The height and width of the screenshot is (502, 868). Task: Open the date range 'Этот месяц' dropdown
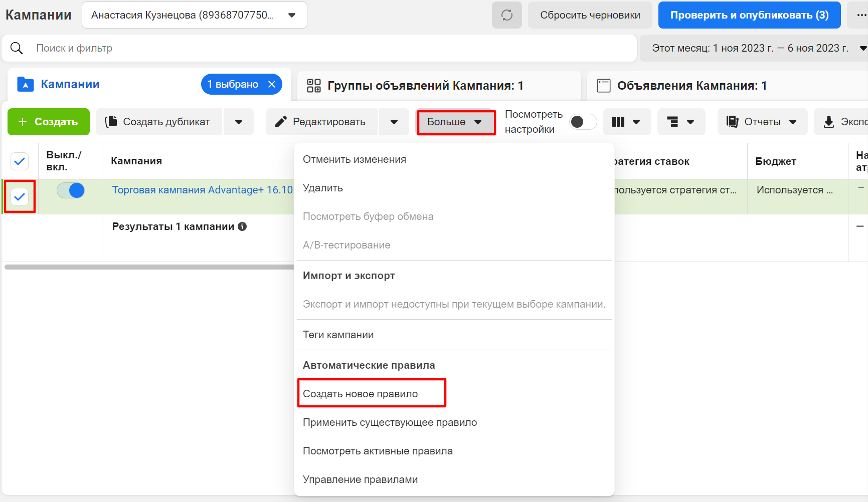pyautogui.click(x=755, y=48)
